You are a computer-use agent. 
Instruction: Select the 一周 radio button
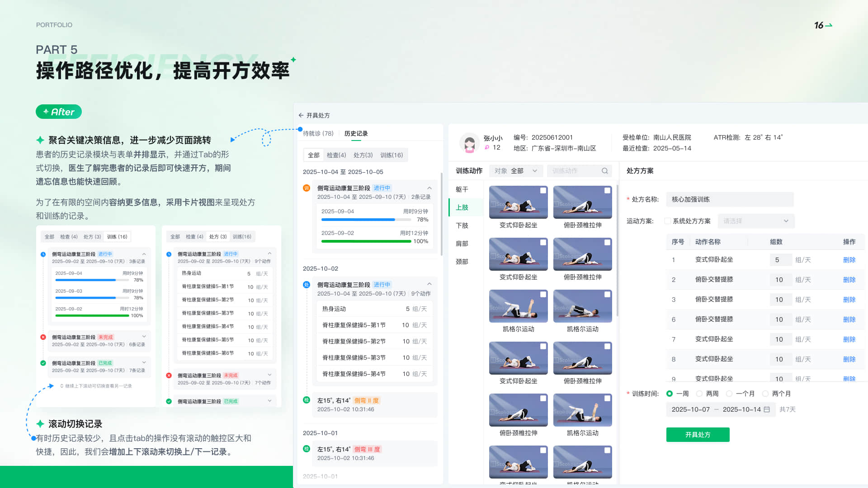pos(670,394)
